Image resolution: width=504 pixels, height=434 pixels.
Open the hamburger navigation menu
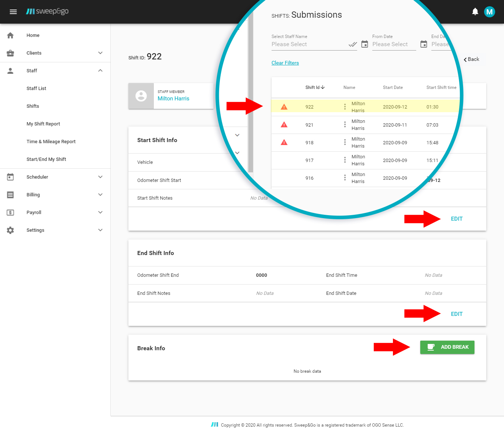13,12
